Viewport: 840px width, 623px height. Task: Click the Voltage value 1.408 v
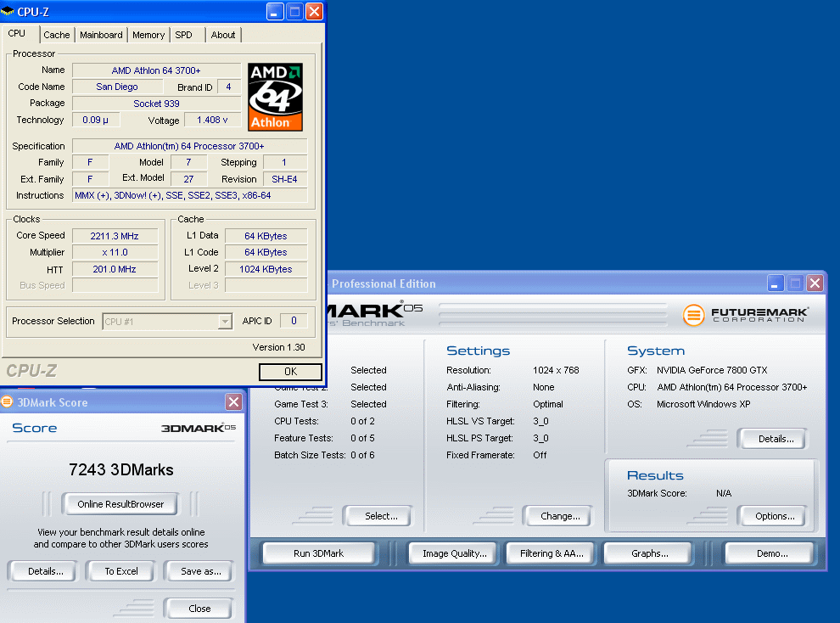pyautogui.click(x=212, y=120)
